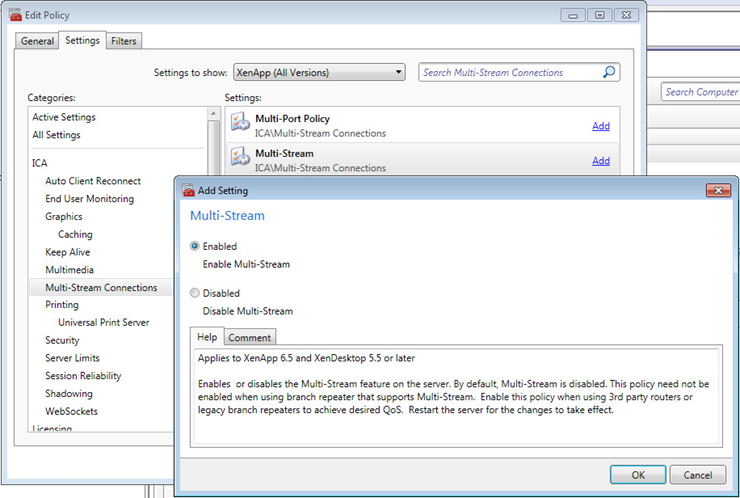Select Caching category
The height and width of the screenshot is (498, 740).
[x=75, y=235]
